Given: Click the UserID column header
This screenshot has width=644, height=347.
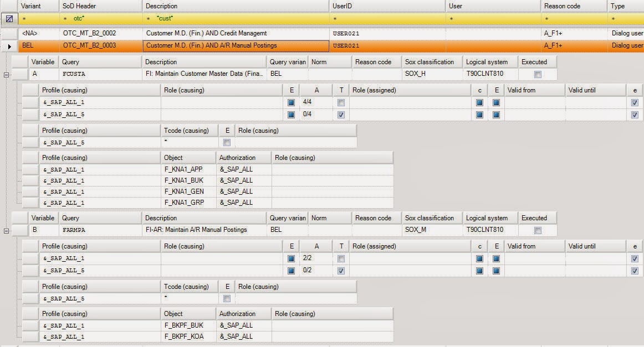Looking at the screenshot, I should 388,6.
